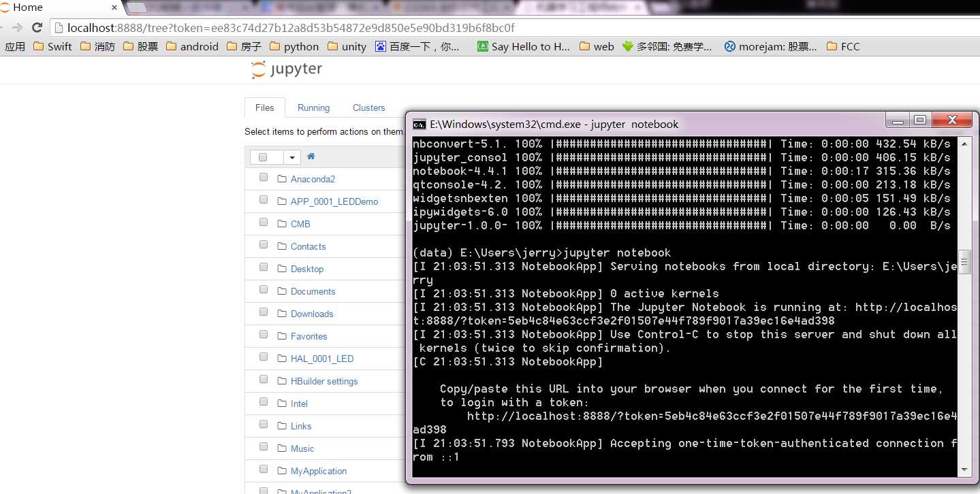Open the Documents folder link

click(313, 291)
